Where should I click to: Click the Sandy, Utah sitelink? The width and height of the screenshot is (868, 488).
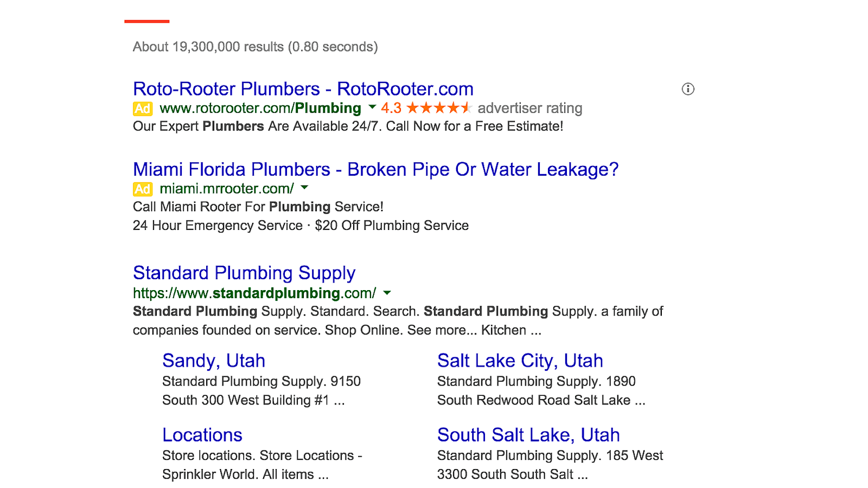(213, 360)
